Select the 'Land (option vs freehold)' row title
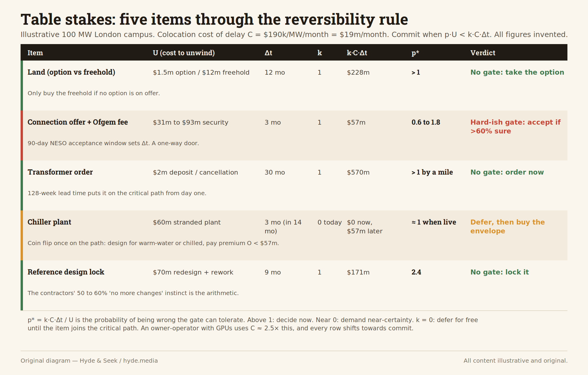Screen dimensions: 588x375 71,72
